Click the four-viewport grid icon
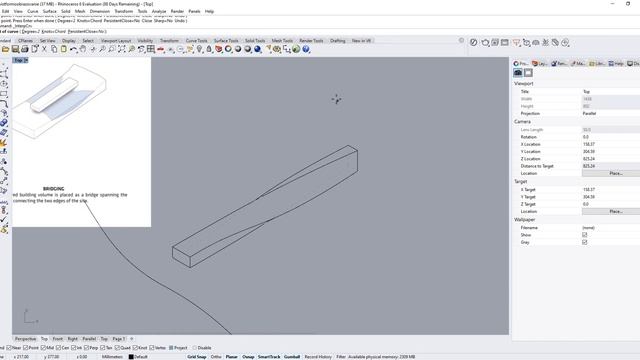The width and height of the screenshot is (640, 360). (151, 49)
